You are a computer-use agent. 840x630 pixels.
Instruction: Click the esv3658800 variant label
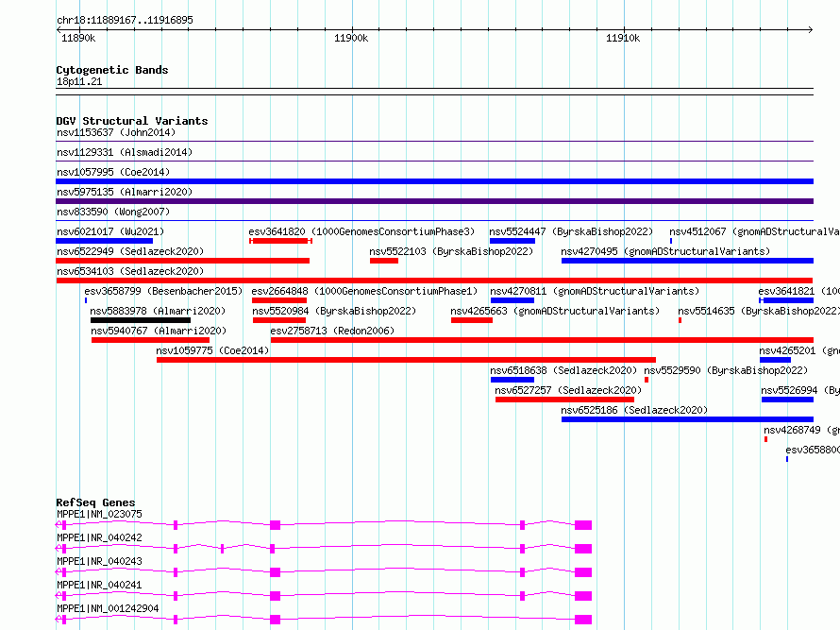point(813,450)
